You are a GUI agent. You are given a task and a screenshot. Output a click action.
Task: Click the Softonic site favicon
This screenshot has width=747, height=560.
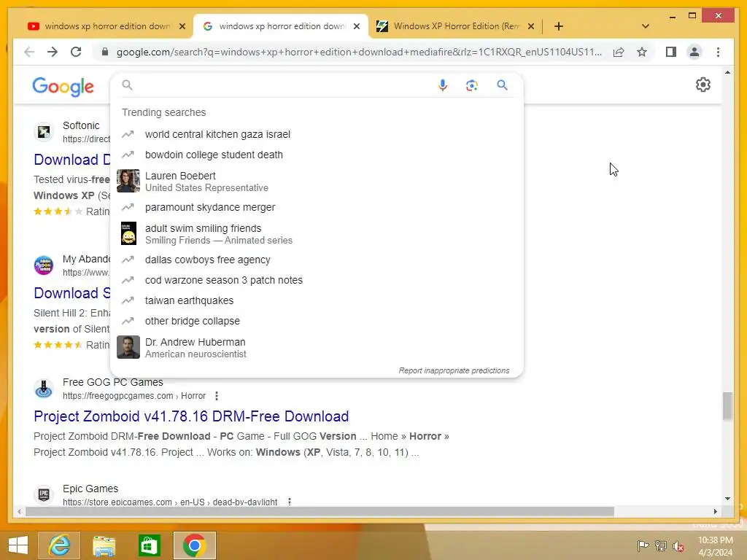[43, 132]
